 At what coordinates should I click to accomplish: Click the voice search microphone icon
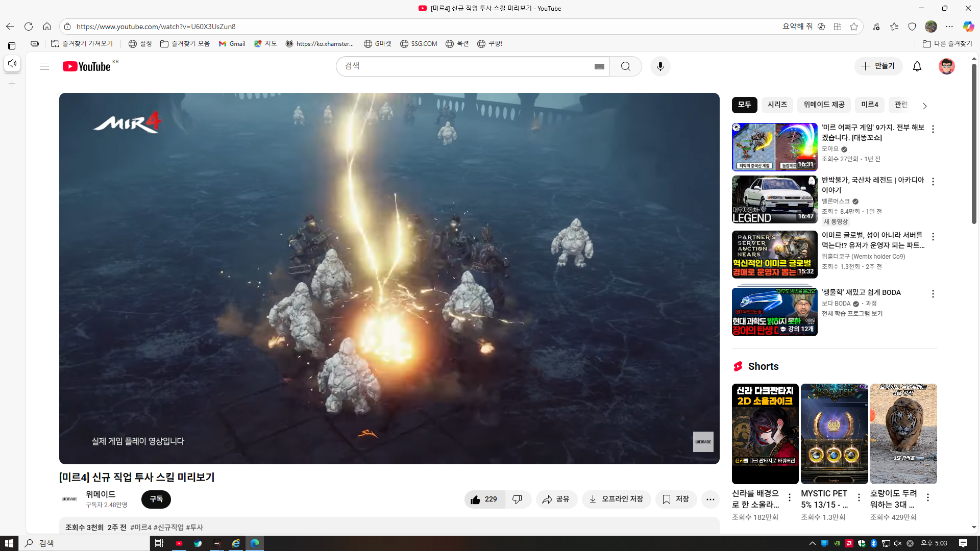660,66
